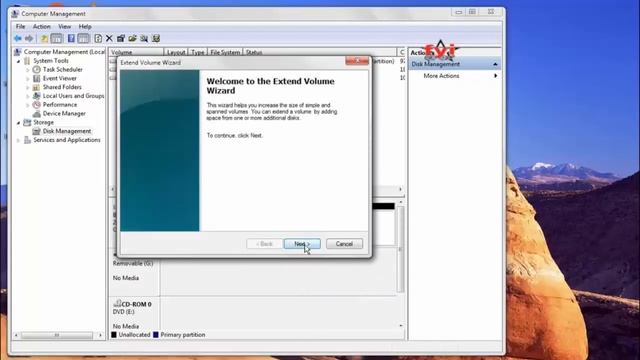Click the last toolbar icon after the magnifier
Viewport: 640px width, 360px height.
click(x=156, y=38)
